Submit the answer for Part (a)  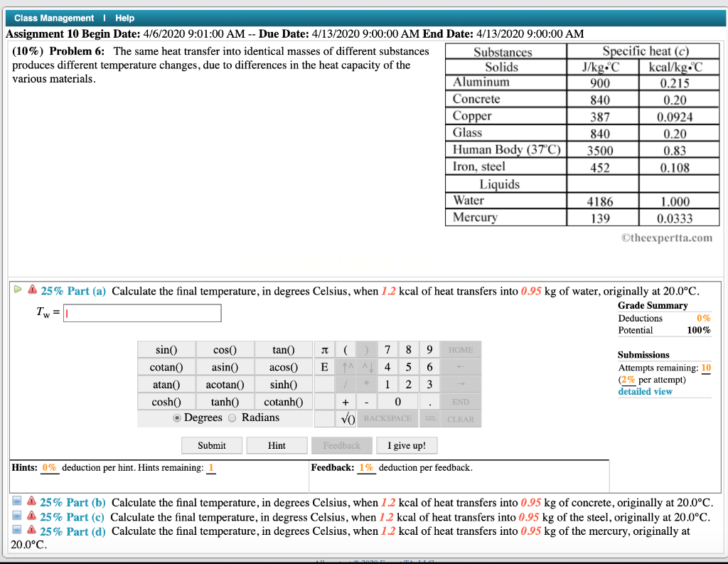(x=211, y=445)
